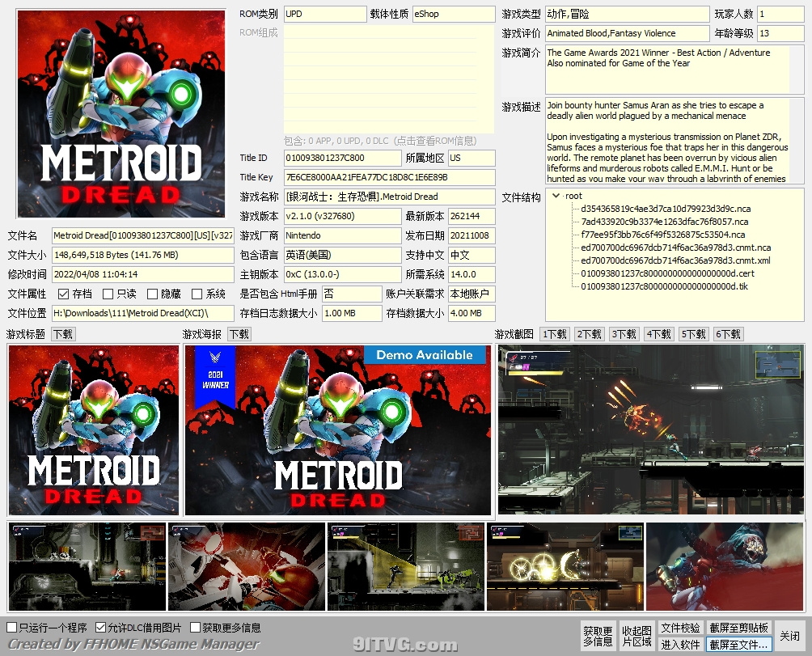Screen dimensions: 812x656
Task: Click the Title ID text field
Action: [342, 158]
